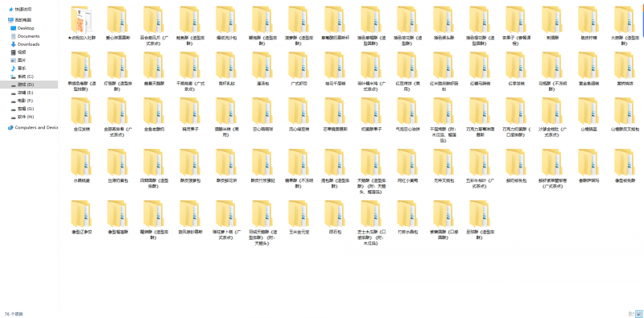This screenshot has width=644, height=318.
Task: Select the 山楂锅盔 folder icon
Action: [588, 111]
